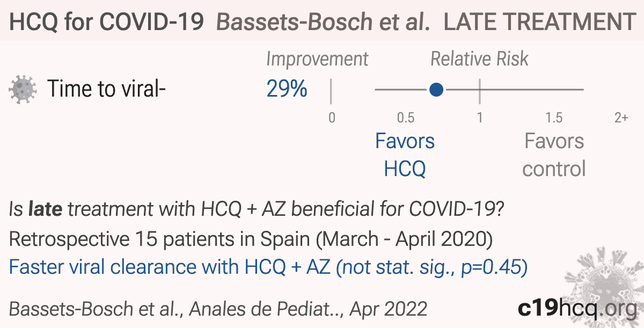Click the LATE TREATMENT heading label
This screenshot has width=644, height=328.
click(539, 21)
